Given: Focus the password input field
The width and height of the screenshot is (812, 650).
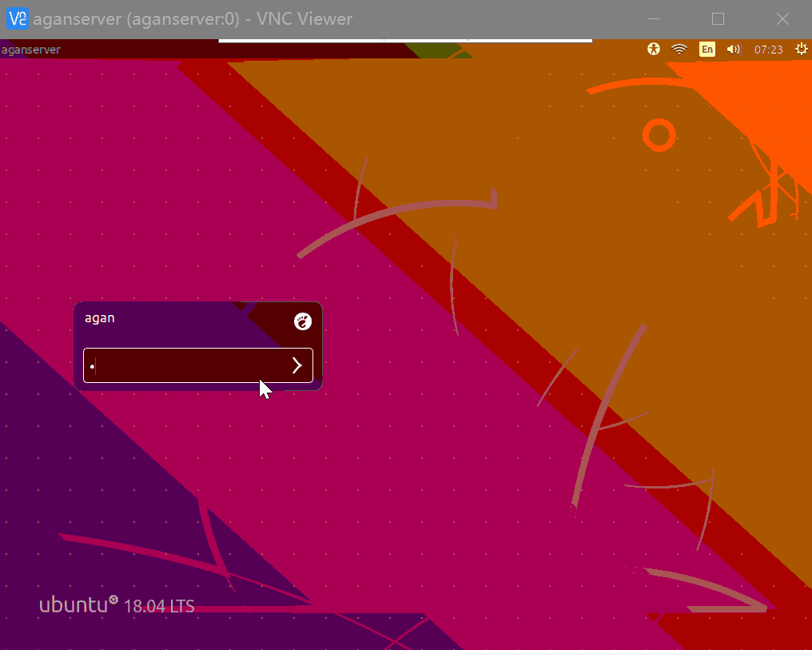Looking at the screenshot, I should [198, 365].
